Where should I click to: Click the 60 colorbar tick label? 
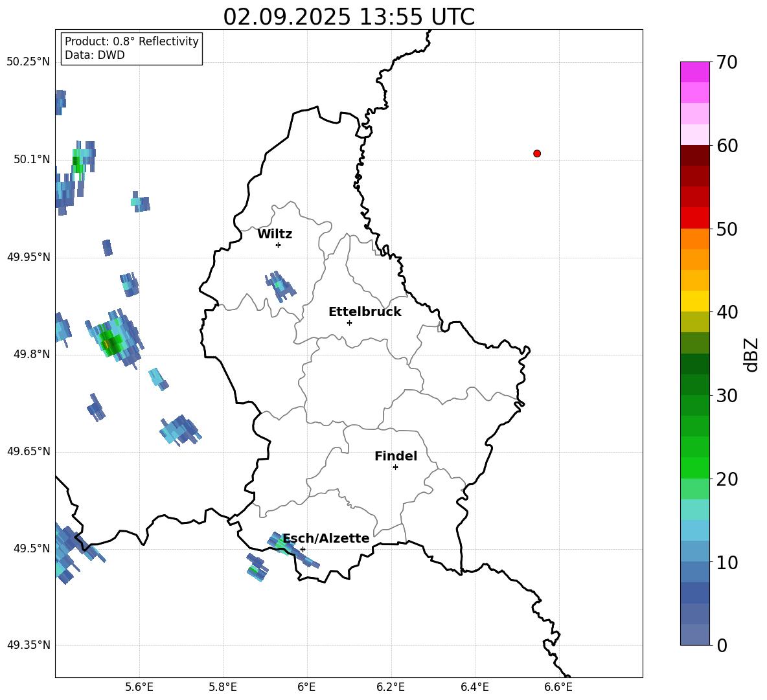727,146
